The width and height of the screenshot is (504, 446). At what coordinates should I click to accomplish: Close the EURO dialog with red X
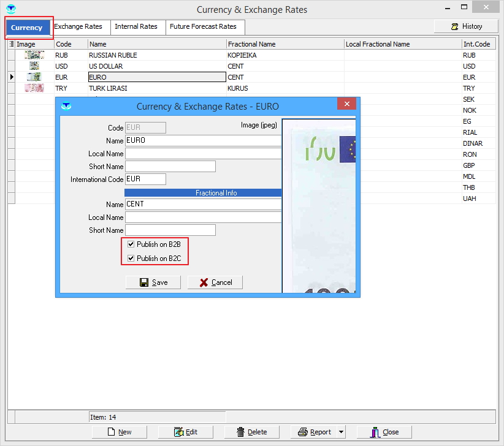[347, 104]
